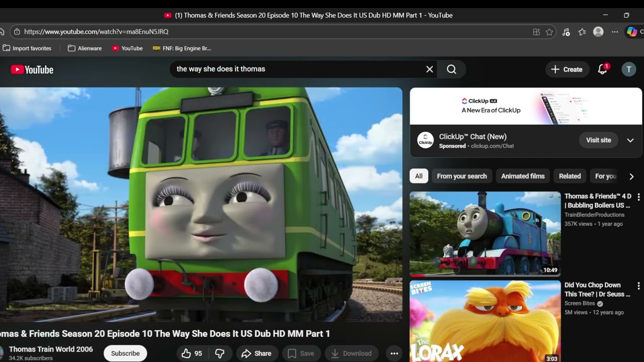Open media control music icon

566,32
